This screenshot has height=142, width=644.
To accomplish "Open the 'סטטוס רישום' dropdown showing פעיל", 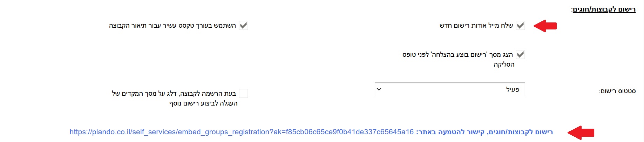I will coord(450,89).
